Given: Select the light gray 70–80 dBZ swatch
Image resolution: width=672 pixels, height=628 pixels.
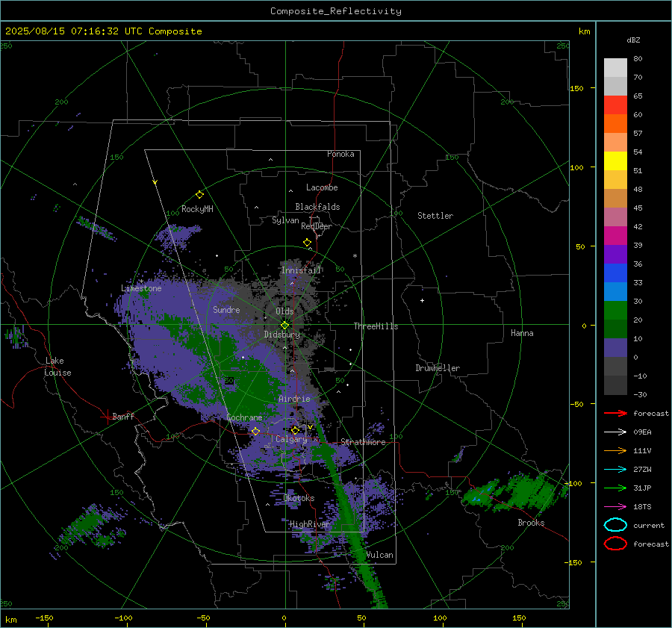Looking at the screenshot, I should click(x=615, y=68).
